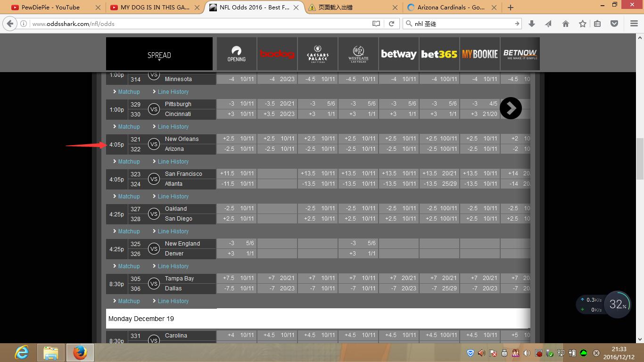This screenshot has width=644, height=362.
Task: Go to Firefox home page icon
Action: click(x=566, y=24)
